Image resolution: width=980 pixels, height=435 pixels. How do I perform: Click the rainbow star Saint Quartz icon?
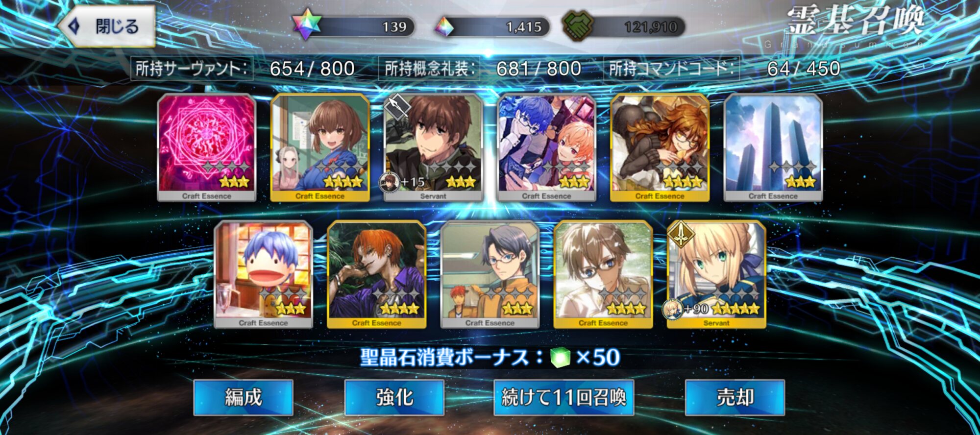[306, 24]
